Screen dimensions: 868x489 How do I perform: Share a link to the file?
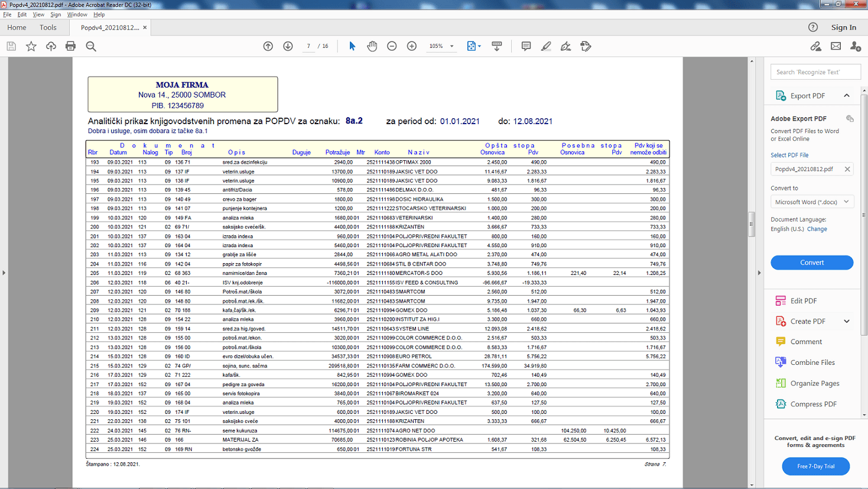point(815,46)
